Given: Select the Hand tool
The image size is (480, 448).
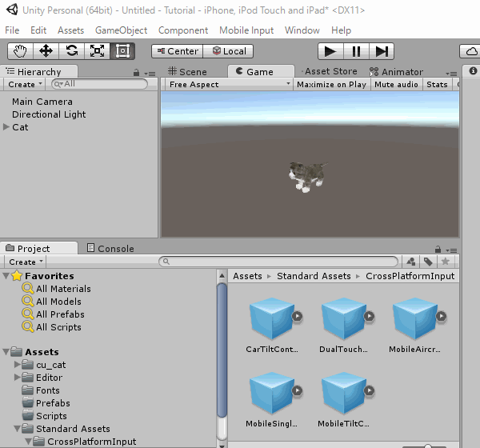Looking at the screenshot, I should point(20,51).
